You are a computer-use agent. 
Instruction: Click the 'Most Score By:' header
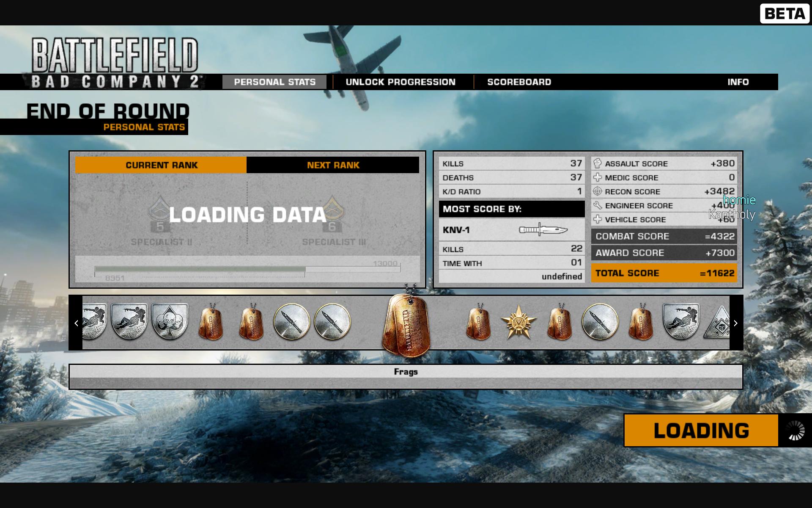click(x=512, y=209)
